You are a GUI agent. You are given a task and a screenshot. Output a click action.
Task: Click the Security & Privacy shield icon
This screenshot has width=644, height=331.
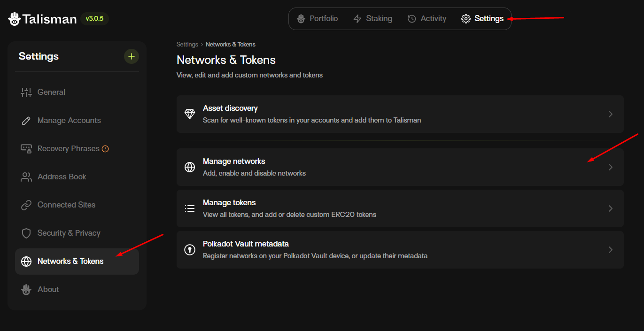pos(26,233)
